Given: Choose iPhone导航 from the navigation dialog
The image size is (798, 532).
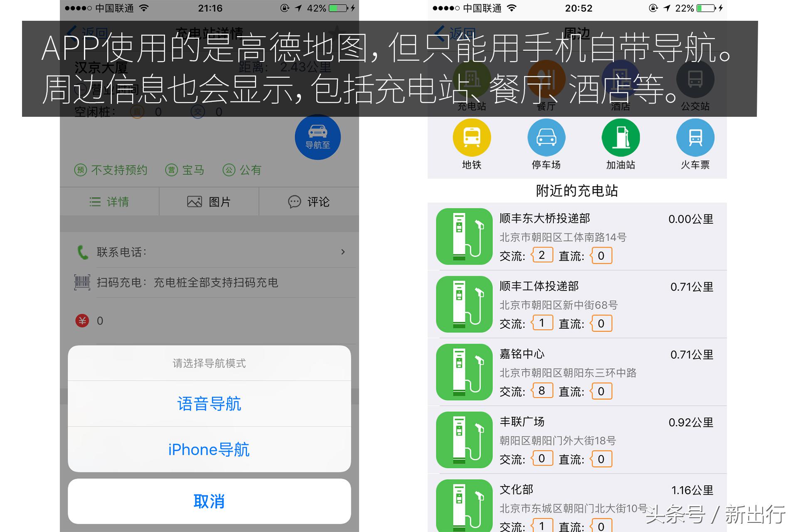Looking at the screenshot, I should pyautogui.click(x=209, y=449).
